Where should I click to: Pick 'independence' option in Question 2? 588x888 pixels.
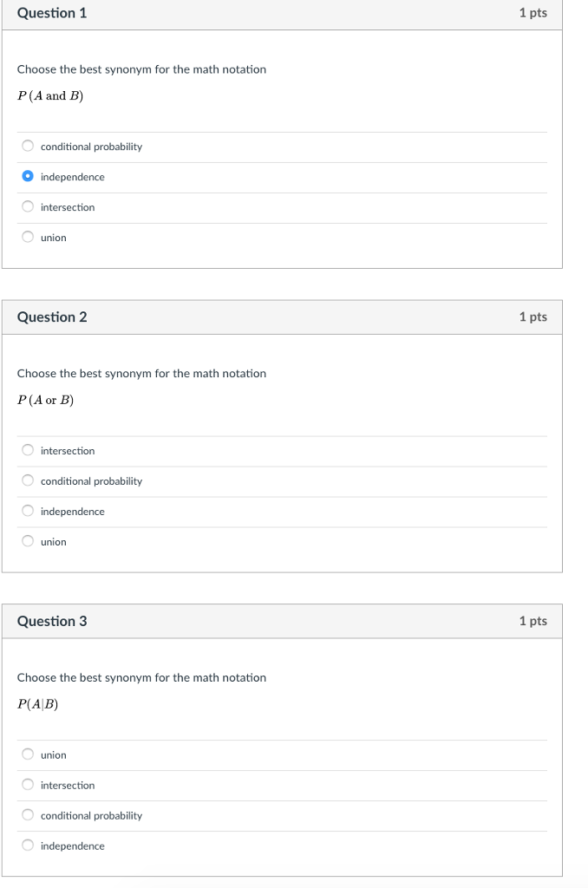tap(29, 512)
